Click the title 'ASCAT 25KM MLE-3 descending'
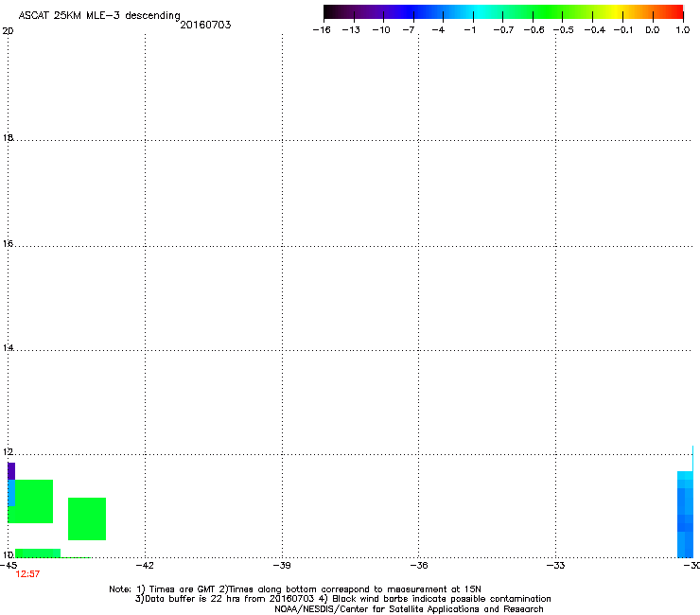The height and width of the screenshot is (615, 700). (x=99, y=16)
